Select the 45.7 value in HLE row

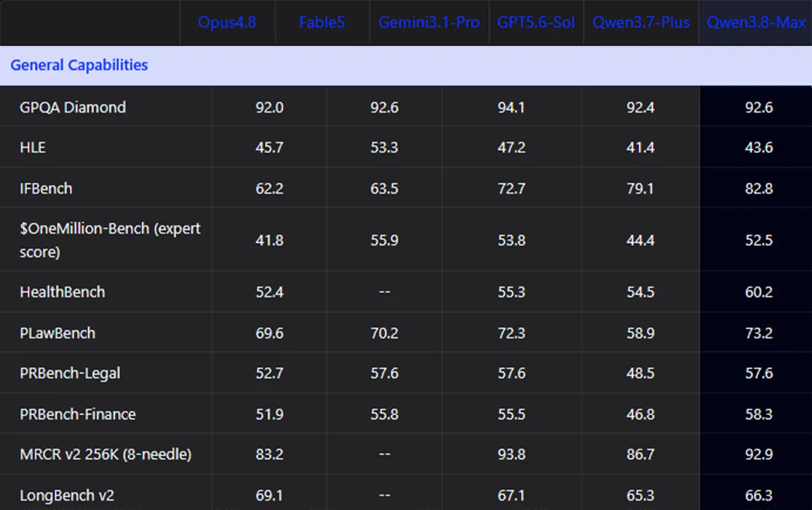(x=269, y=147)
